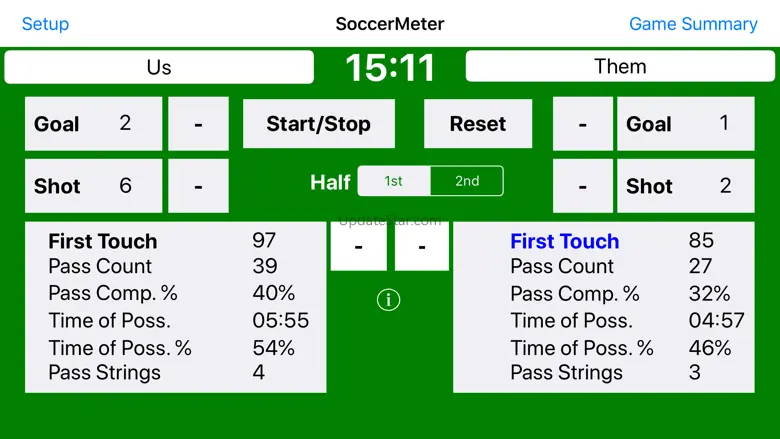
Task: Record a shot for Us
Action: [93, 186]
